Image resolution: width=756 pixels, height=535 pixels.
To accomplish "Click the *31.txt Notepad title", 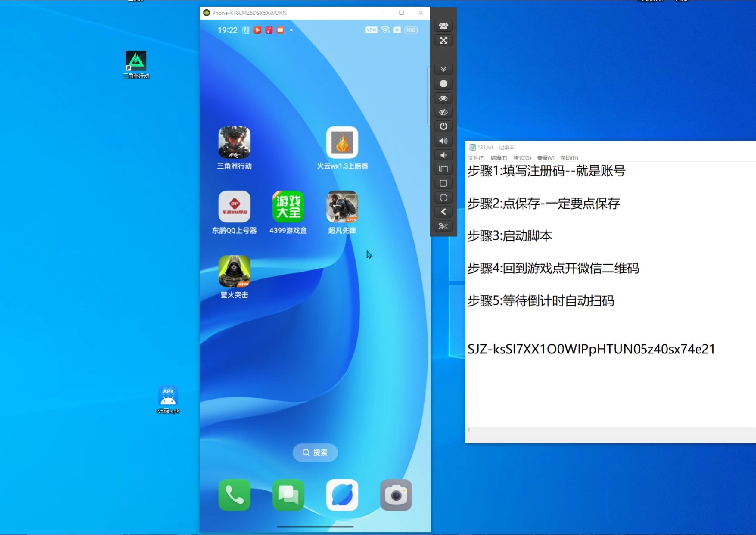I will [496, 147].
